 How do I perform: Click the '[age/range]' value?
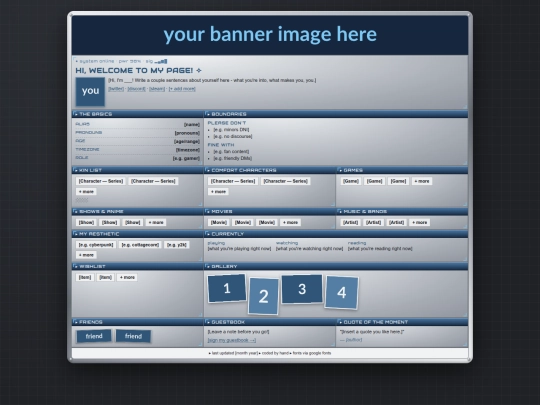[x=187, y=142]
